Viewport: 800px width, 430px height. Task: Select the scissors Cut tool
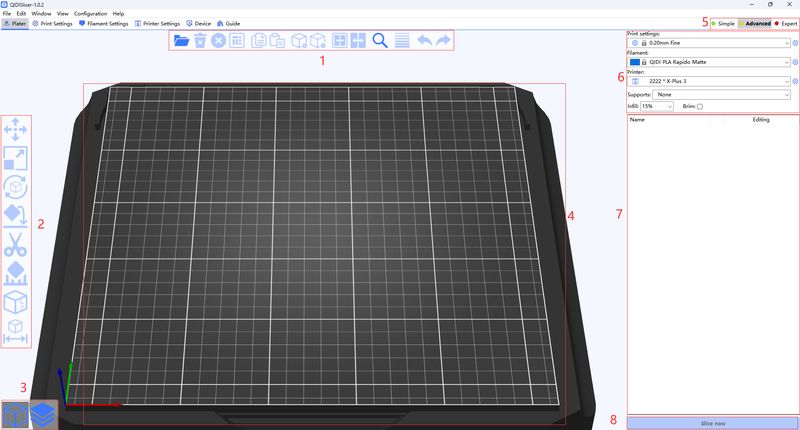pyautogui.click(x=16, y=244)
